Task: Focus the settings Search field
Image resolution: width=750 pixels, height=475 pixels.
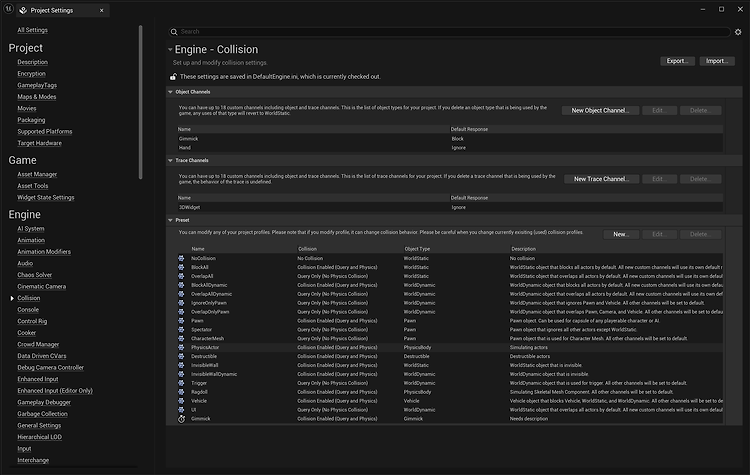Action: 454,32
